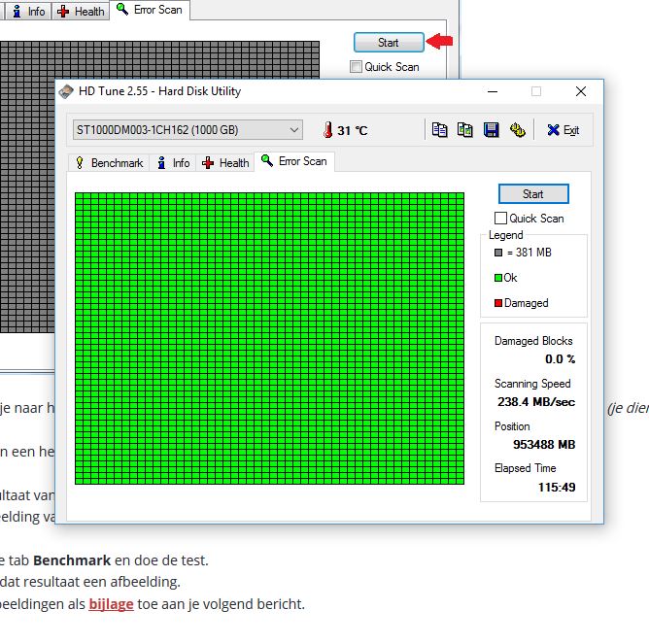Click Start button in background screenshot image

click(389, 42)
